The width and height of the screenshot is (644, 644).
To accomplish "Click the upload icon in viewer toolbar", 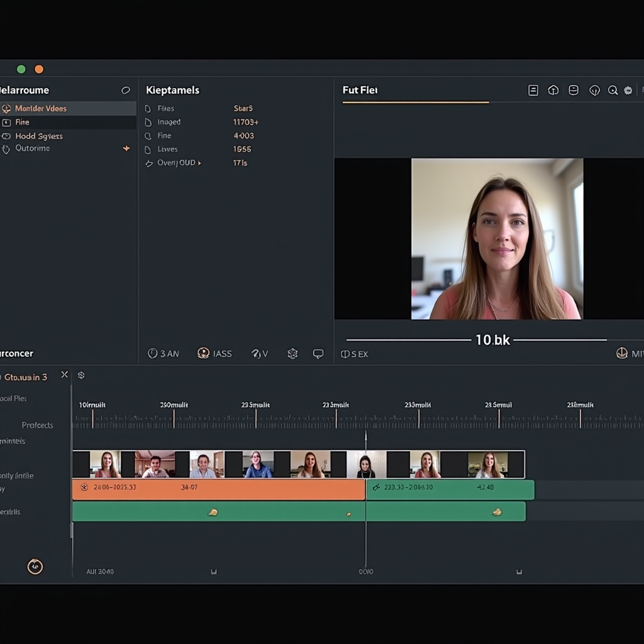I will tap(553, 91).
